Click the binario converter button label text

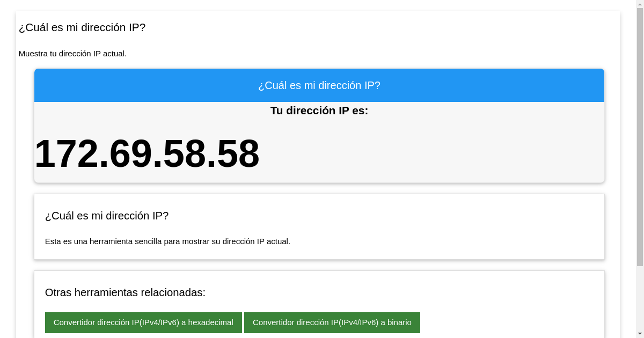point(332,322)
